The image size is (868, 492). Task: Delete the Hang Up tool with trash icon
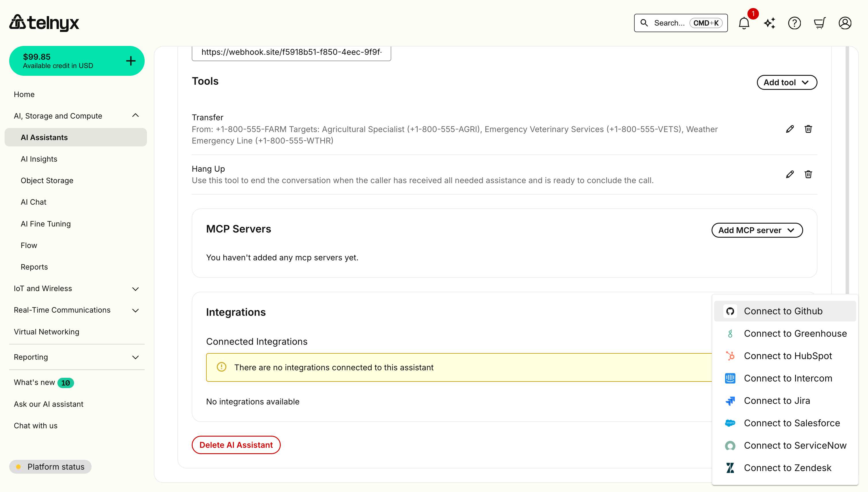point(808,174)
